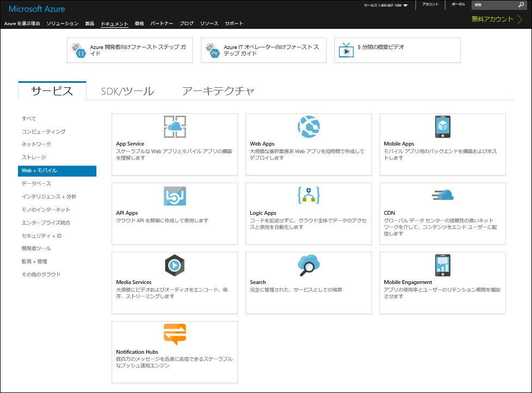
Task: Open the Mobile Engagement title link
Action: (x=408, y=282)
